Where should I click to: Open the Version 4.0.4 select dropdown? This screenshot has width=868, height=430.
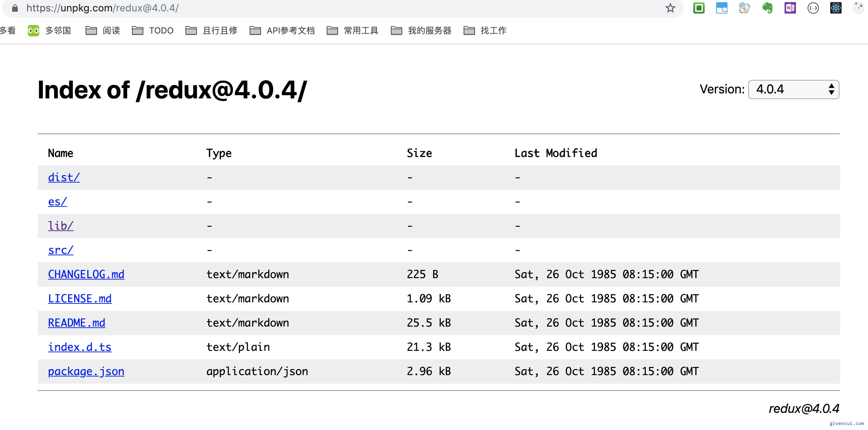click(793, 89)
